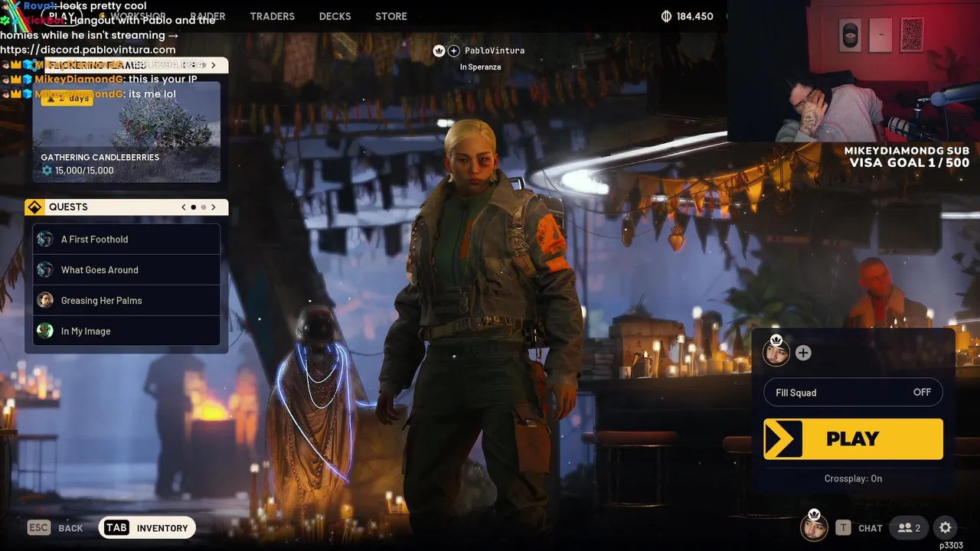The width and height of the screenshot is (980, 551).
Task: Click the T key chat shortcut icon
Action: coord(843,528)
